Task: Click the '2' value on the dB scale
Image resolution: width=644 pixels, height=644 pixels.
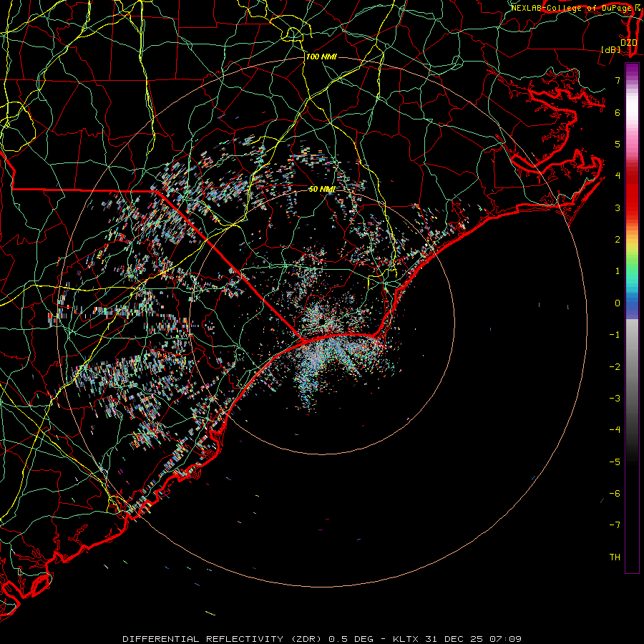Action: (x=618, y=240)
